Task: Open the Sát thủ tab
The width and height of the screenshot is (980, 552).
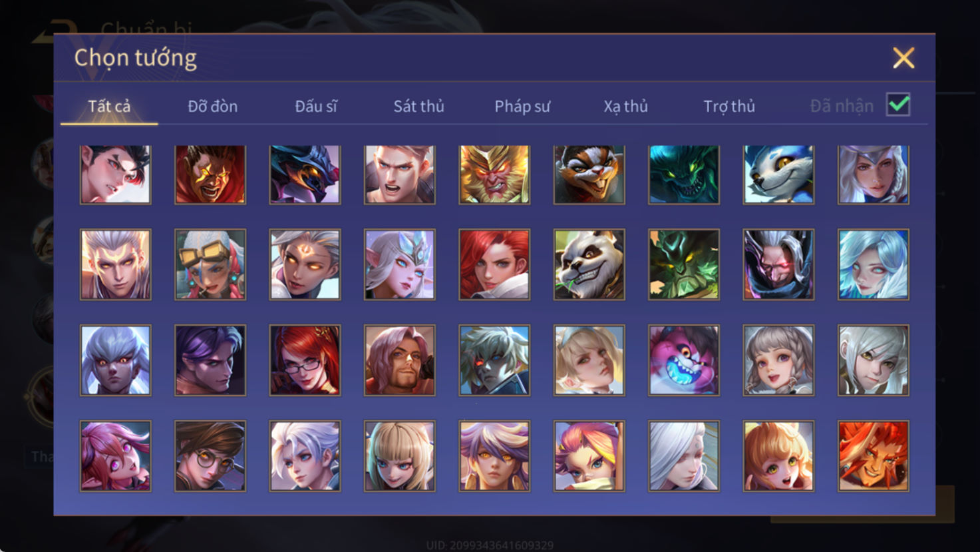Action: pyautogui.click(x=418, y=106)
